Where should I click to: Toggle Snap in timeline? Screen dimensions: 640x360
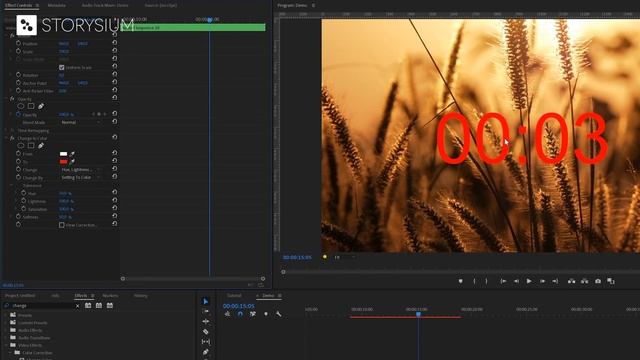coord(240,314)
